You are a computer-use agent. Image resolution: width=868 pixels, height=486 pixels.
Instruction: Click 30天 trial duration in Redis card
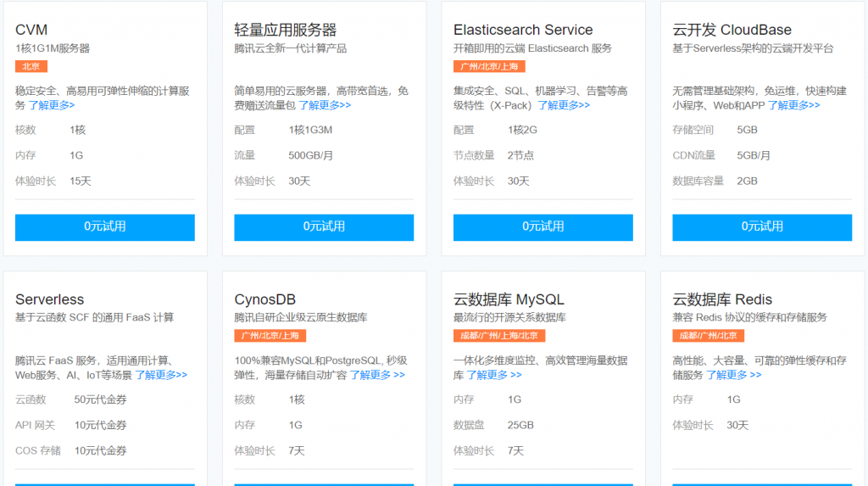[x=737, y=425]
